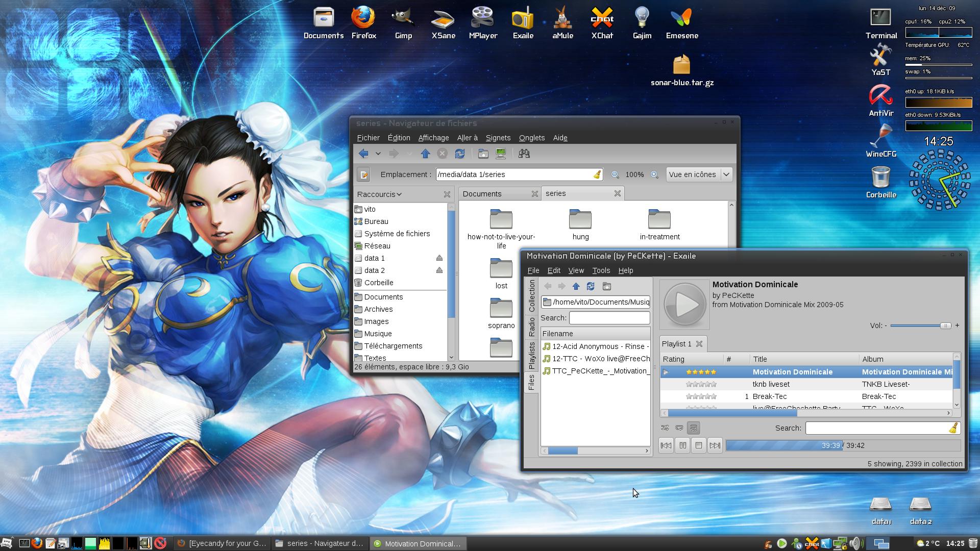Viewport: 980px width, 551px height.
Task: Launch YaST from the desktop
Action: tap(881, 59)
